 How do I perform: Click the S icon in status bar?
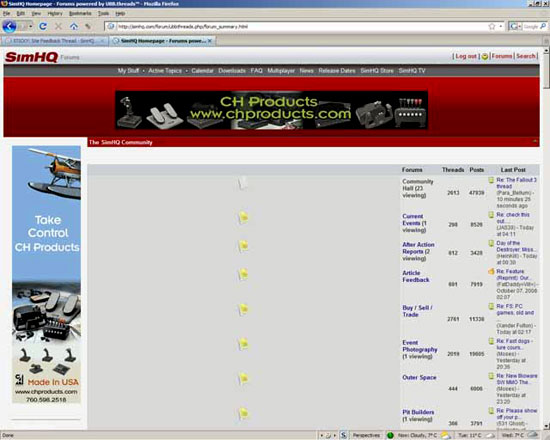343,435
